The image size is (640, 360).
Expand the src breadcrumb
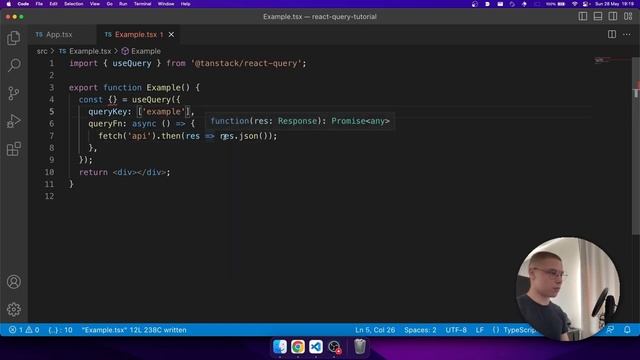click(42, 51)
